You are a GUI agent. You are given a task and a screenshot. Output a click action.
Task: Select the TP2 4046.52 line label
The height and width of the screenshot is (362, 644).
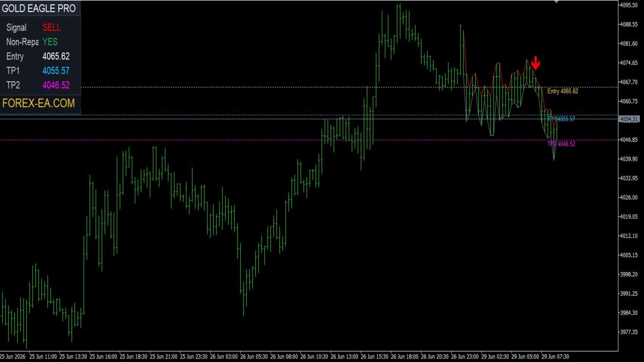click(x=561, y=144)
